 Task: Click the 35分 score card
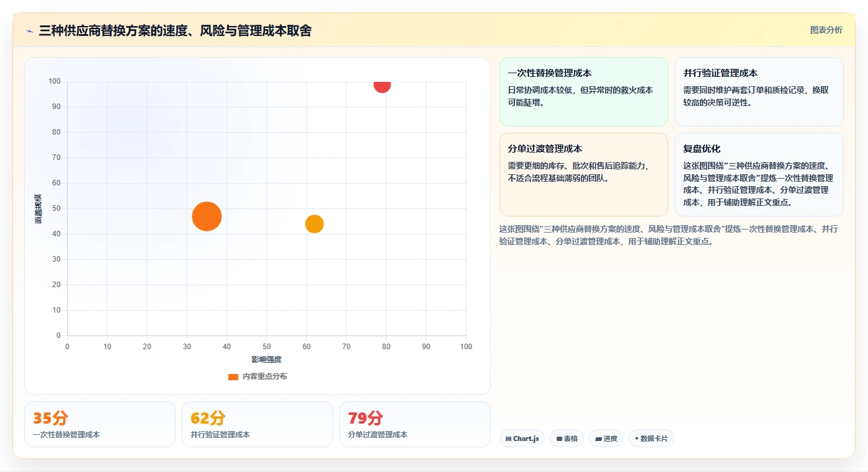point(100,424)
